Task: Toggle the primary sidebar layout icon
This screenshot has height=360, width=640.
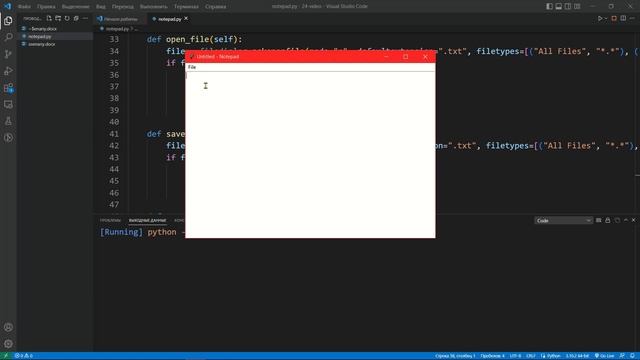Action: 549,6
